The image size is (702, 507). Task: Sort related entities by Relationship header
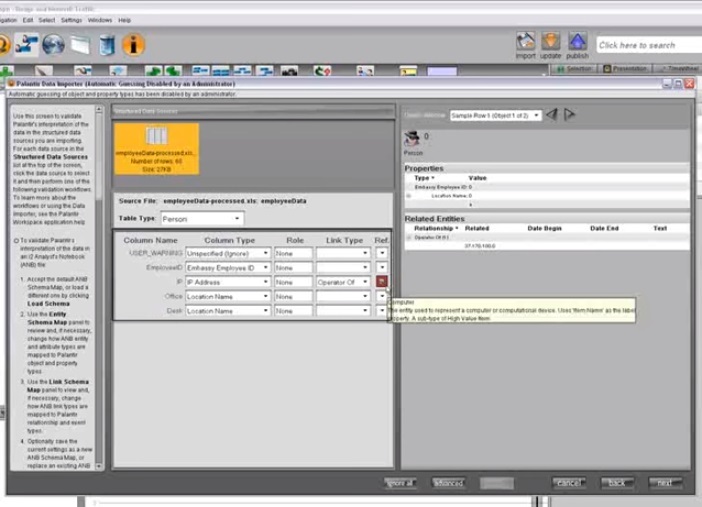pos(436,228)
